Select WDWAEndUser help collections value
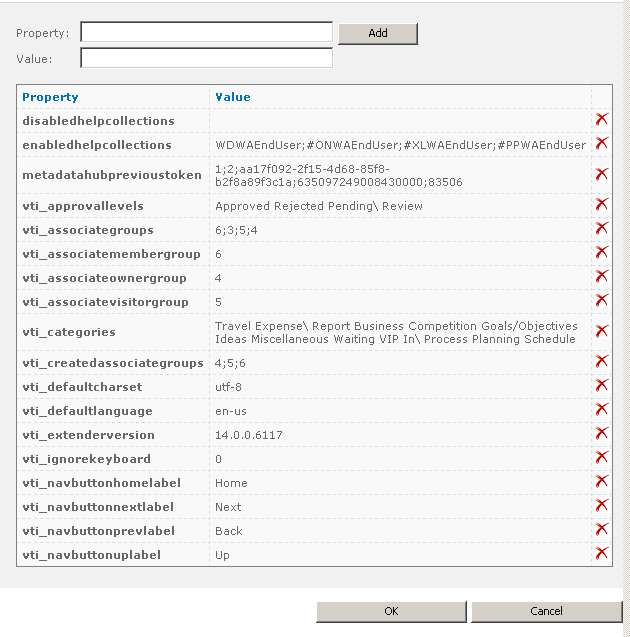The height and width of the screenshot is (637, 630). point(401,145)
